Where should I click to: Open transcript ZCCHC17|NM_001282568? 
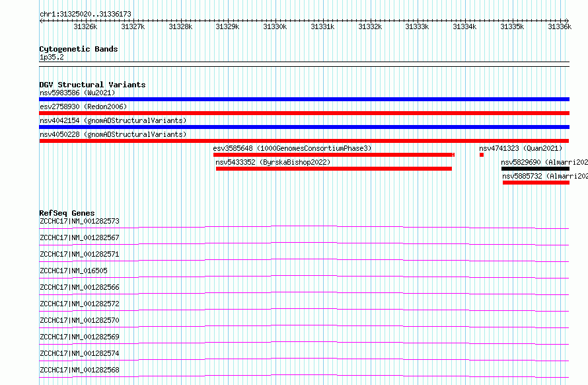[79, 370]
